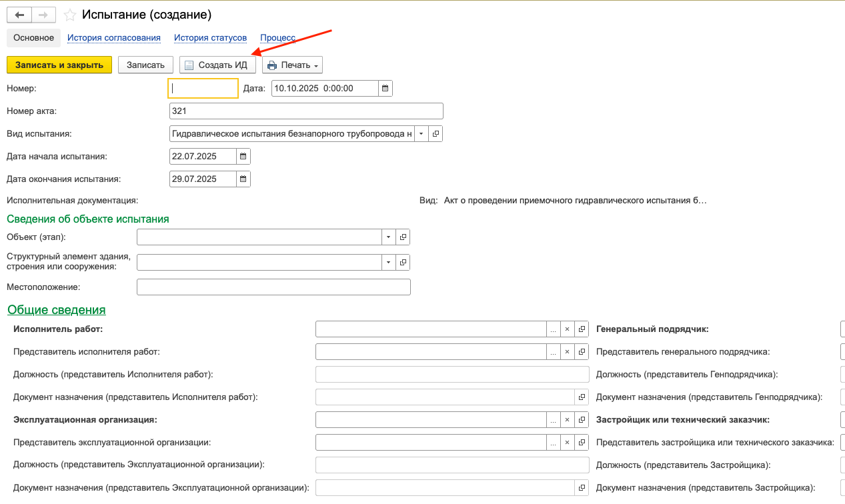Open Документ назначения Исполнителя работ link icon
The width and height of the screenshot is (845, 504).
point(582,397)
